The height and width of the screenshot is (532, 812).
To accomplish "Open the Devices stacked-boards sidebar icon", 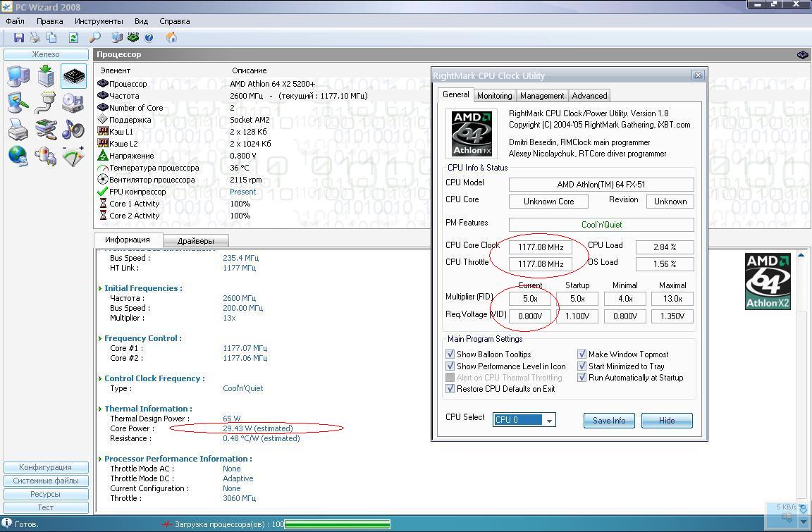I will coord(46,130).
